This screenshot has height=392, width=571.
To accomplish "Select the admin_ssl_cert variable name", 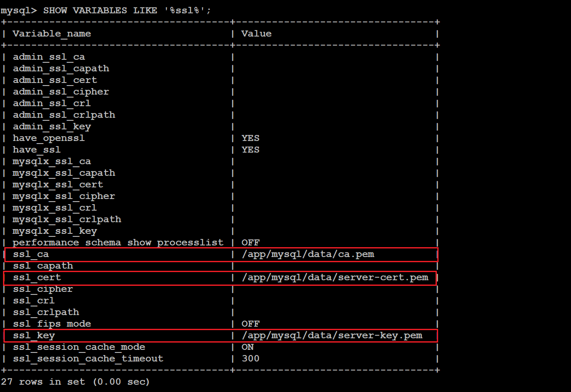I will click(x=55, y=80).
